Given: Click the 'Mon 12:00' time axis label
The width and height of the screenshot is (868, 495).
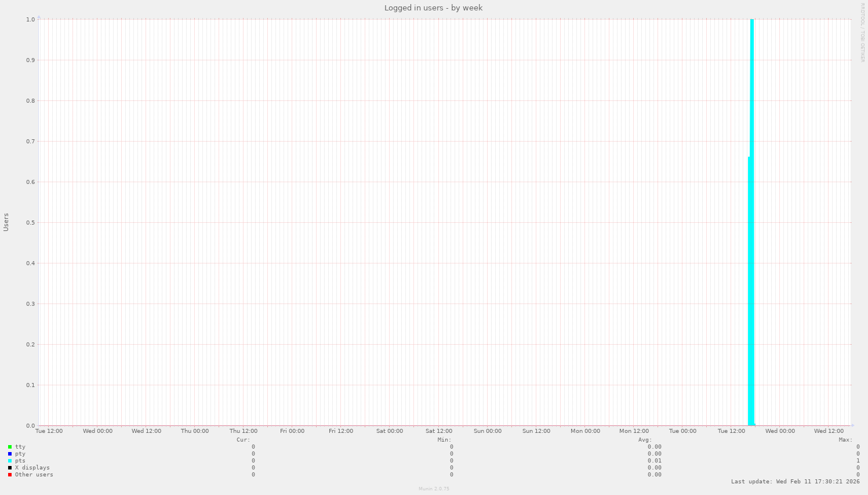Looking at the screenshot, I should pos(634,431).
